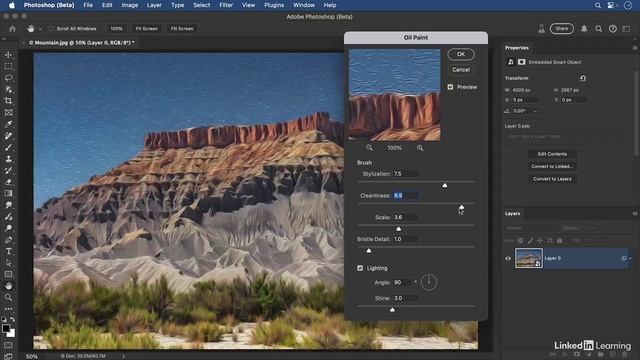Select the Eraser tool

click(x=9, y=182)
